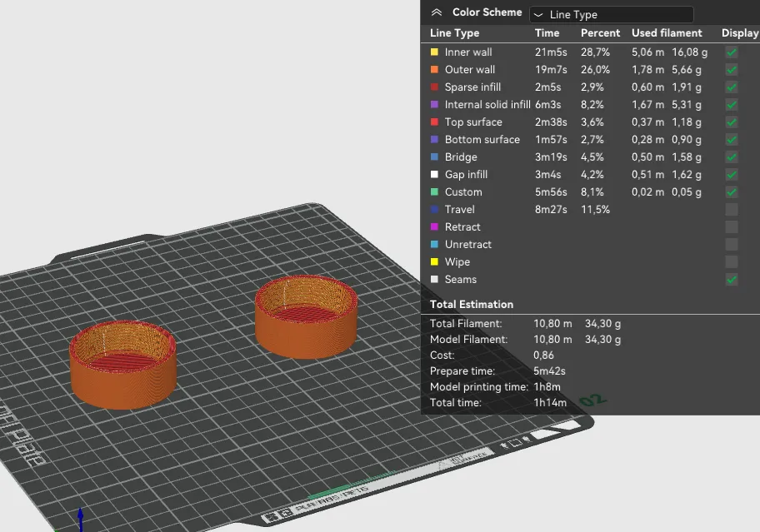Click the Travel label

point(459,210)
